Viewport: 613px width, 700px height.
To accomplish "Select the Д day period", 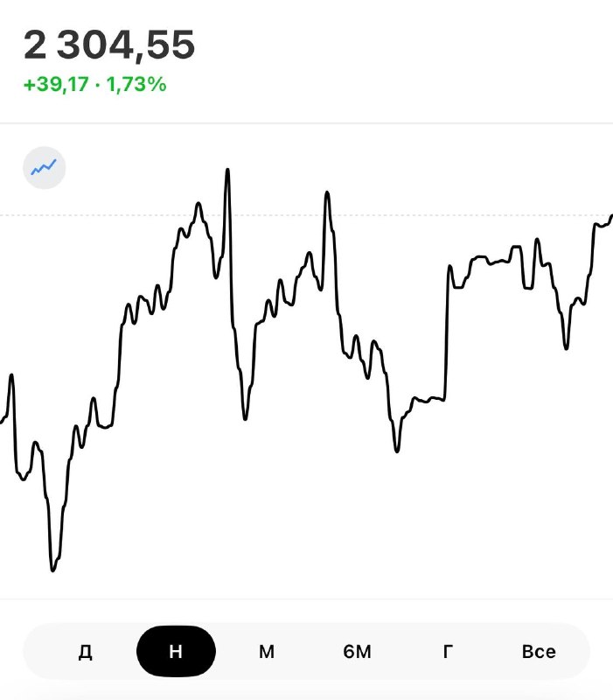I will tap(85, 652).
